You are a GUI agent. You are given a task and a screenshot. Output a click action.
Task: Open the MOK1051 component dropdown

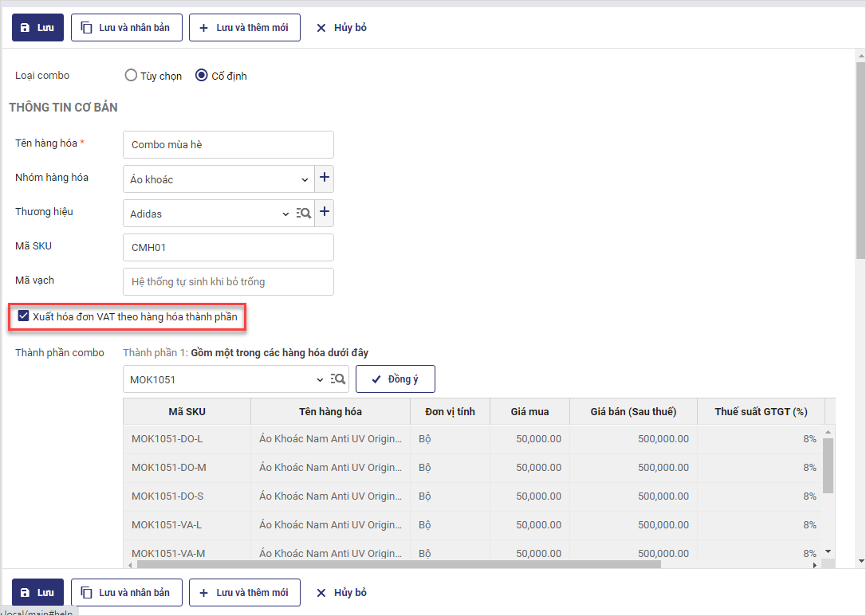(x=321, y=379)
